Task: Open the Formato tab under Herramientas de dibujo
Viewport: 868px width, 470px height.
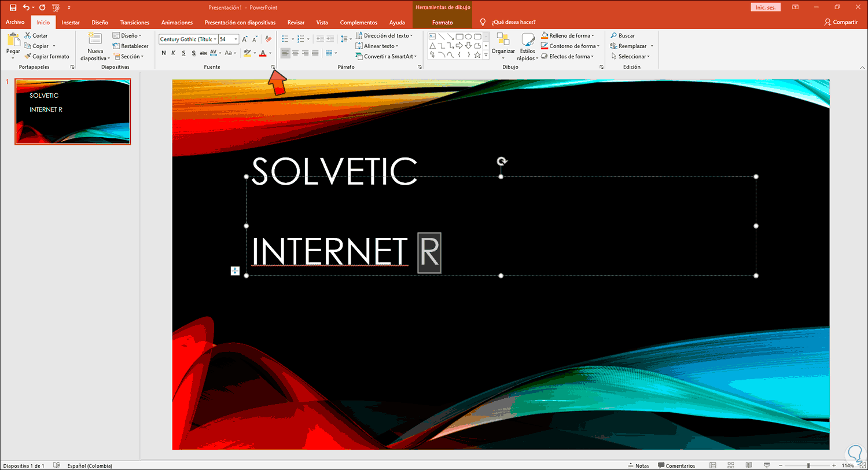Action: (x=442, y=22)
